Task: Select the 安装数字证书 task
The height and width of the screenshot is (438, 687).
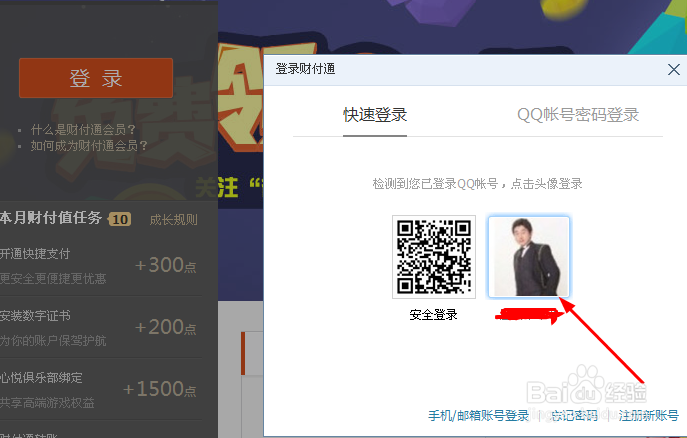Action: pyautogui.click(x=35, y=316)
